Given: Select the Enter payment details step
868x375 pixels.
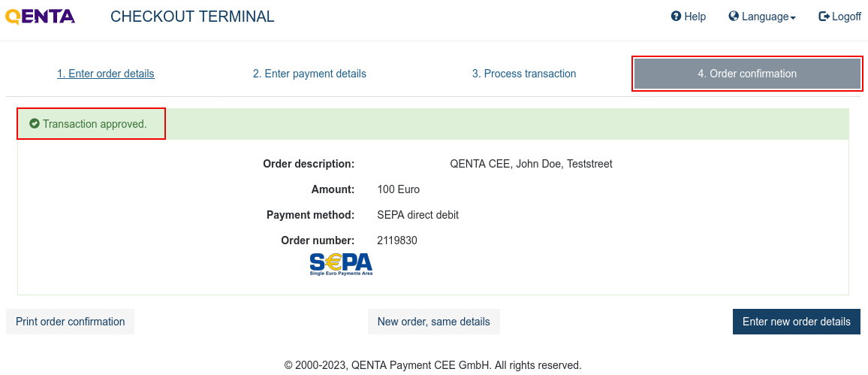Looking at the screenshot, I should coord(309,74).
